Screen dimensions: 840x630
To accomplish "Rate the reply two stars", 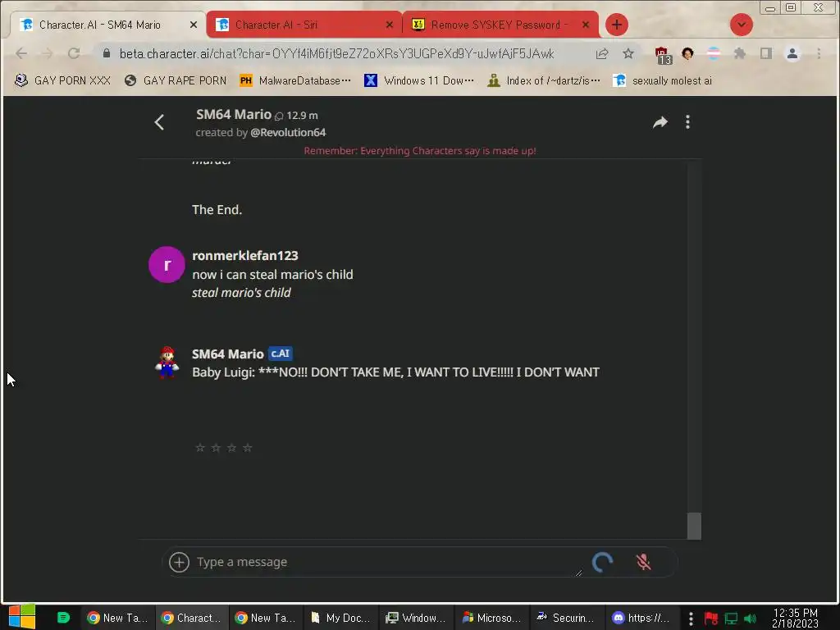I will point(216,447).
